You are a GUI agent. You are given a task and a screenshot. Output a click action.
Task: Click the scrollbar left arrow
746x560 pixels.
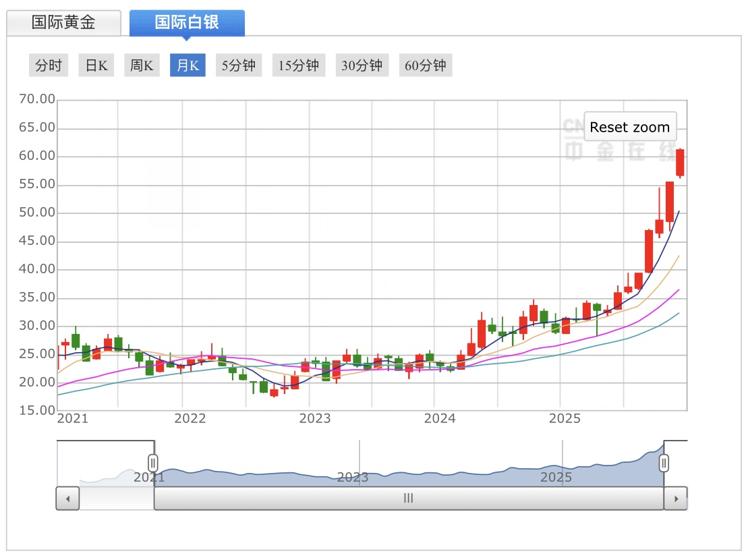[67, 499]
